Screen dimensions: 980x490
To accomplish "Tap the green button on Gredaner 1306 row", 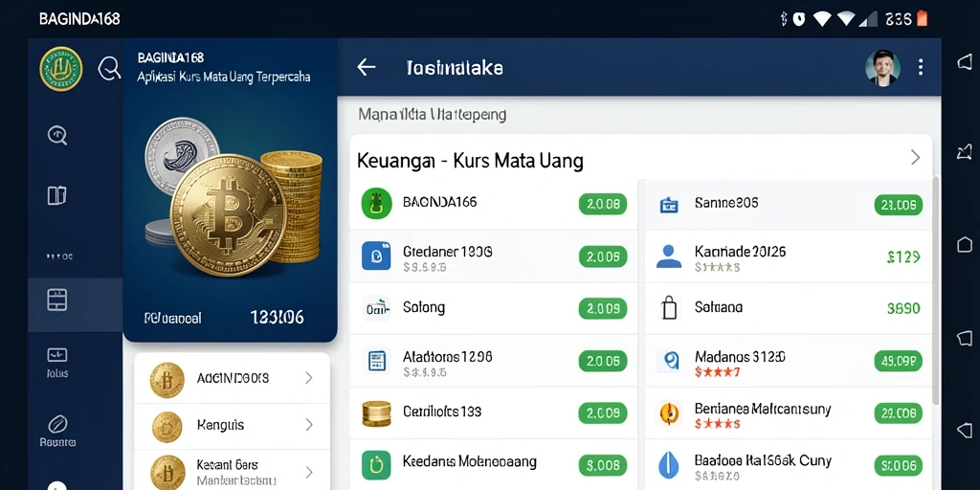I will pos(603,256).
